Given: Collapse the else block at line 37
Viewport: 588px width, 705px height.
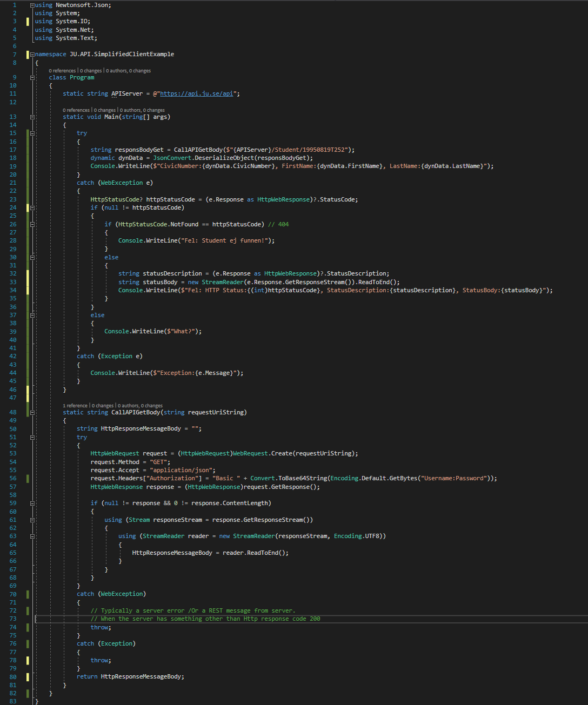Looking at the screenshot, I should pyautogui.click(x=32, y=315).
